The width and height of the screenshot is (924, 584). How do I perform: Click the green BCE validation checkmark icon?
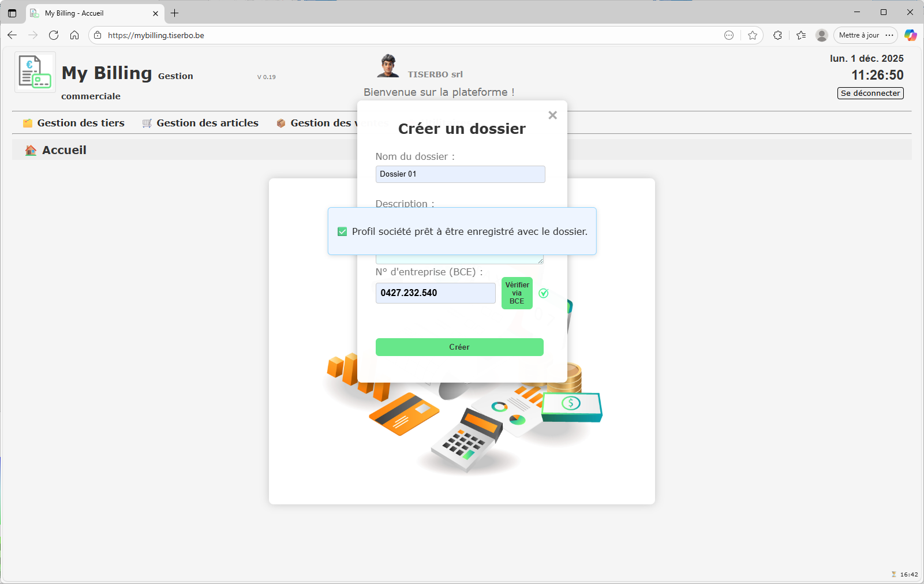543,293
